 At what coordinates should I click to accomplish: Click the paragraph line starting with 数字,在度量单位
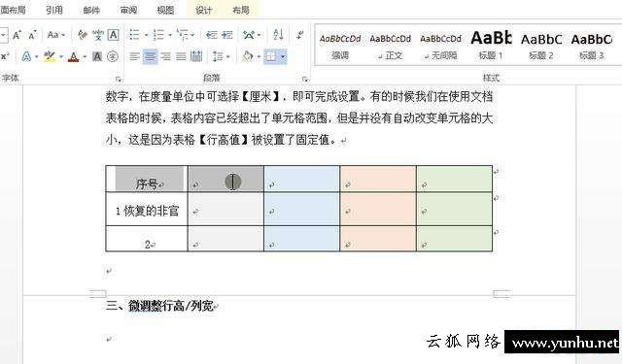pyautogui.click(x=299, y=96)
